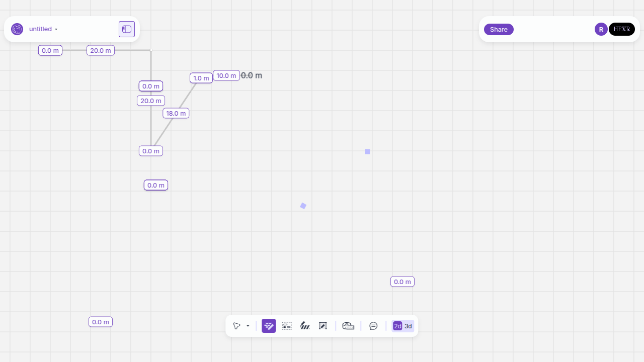
Task: Pick the hatch pattern tool
Action: [x=305, y=326]
